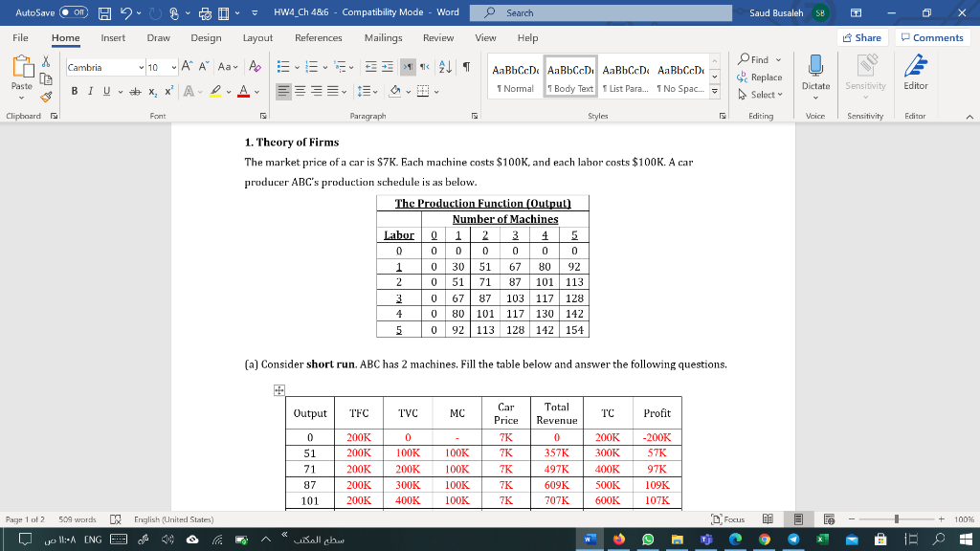Sort the selection alphabetically
This screenshot has width=980, height=551.
pos(446,67)
